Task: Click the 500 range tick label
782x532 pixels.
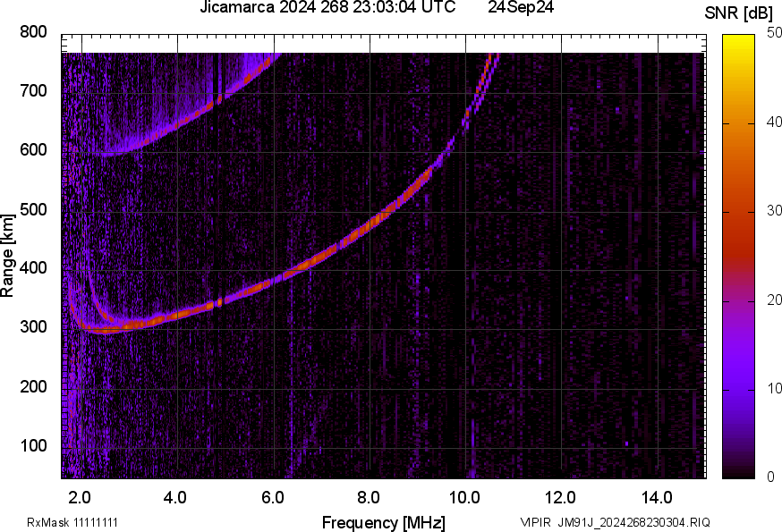Action: pyautogui.click(x=33, y=209)
